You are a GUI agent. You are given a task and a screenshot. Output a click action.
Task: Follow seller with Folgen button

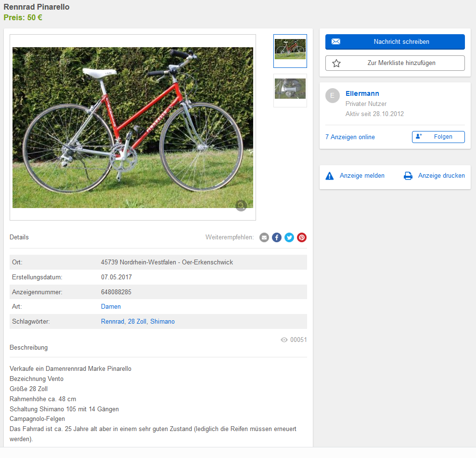438,137
